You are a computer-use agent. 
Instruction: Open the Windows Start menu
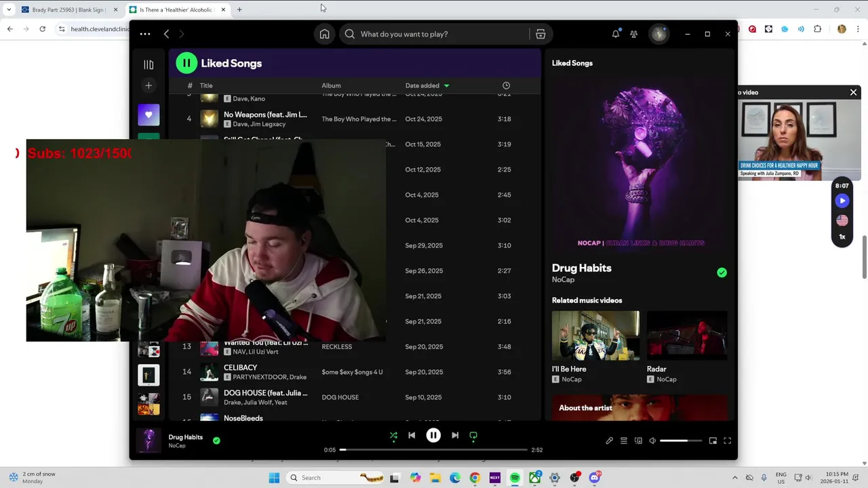pos(274,478)
